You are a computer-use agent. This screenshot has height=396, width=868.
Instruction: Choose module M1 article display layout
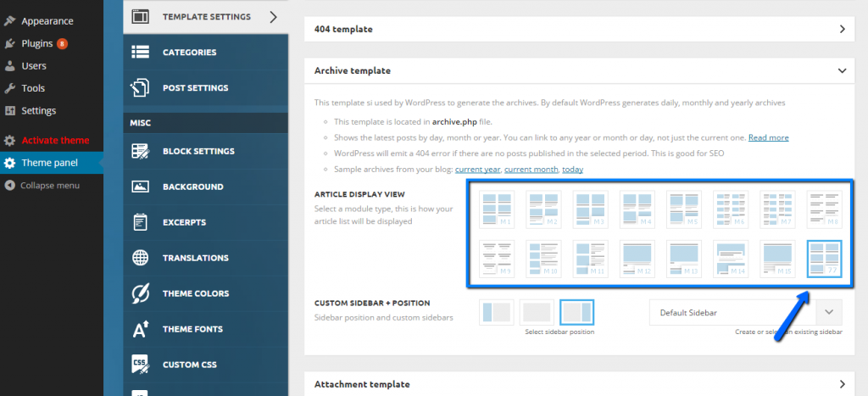click(x=497, y=209)
